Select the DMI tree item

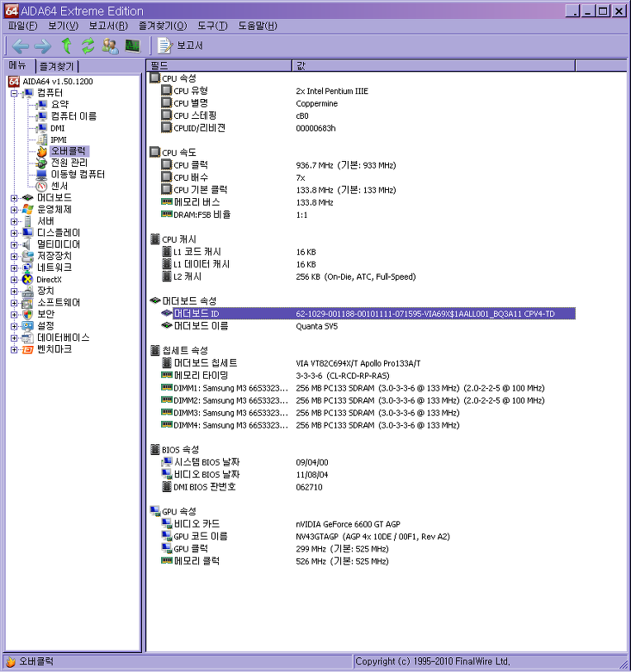(58, 128)
